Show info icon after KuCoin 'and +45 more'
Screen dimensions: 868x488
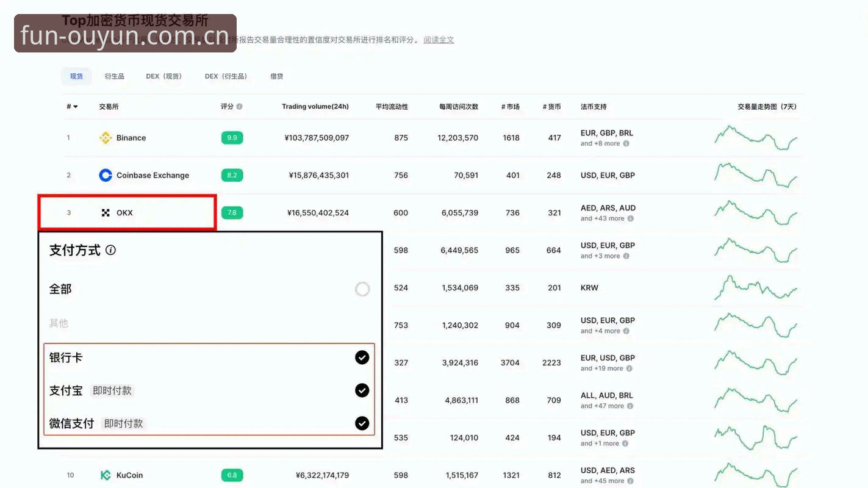(x=630, y=481)
